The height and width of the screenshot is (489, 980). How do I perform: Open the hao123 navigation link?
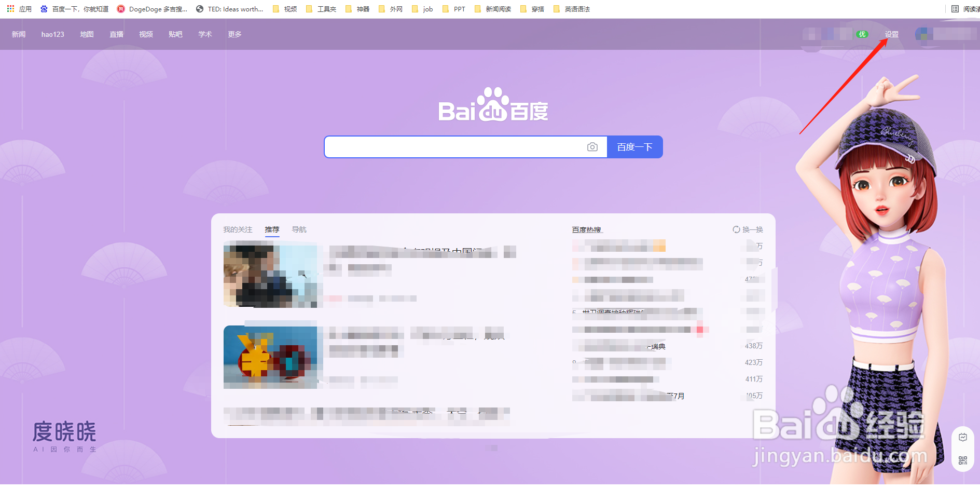click(x=52, y=34)
